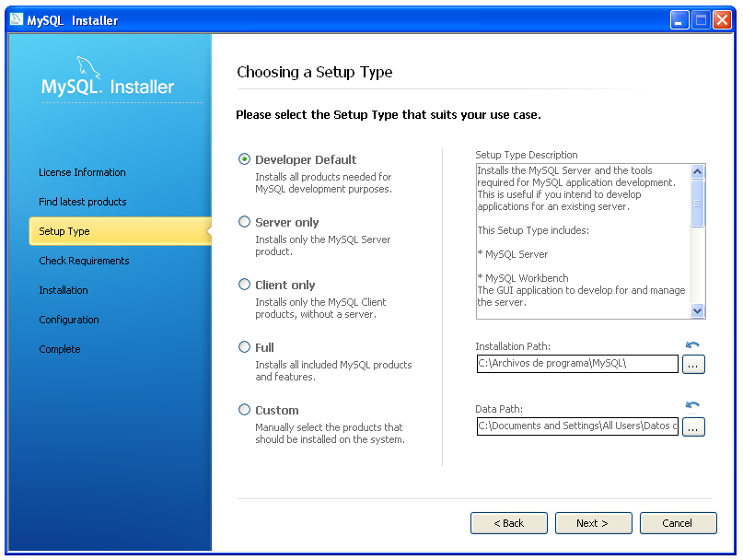This screenshot has width=743, height=560.
Task: Click the '* MySQL Server' description line
Action: (x=512, y=254)
